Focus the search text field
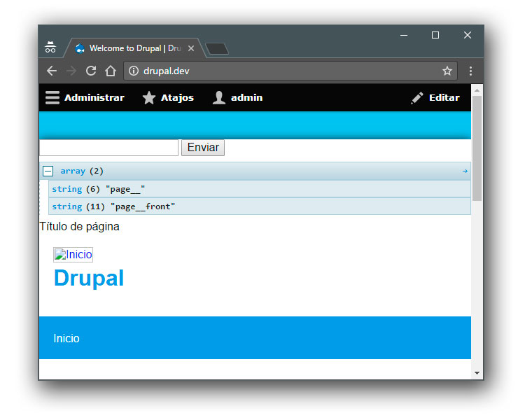The image size is (518, 420). [108, 148]
